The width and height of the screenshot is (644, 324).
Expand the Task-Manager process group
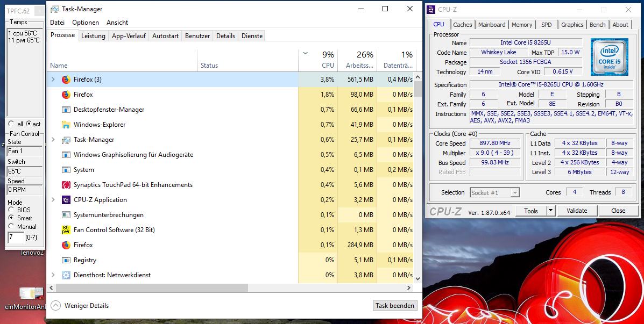[53, 140]
